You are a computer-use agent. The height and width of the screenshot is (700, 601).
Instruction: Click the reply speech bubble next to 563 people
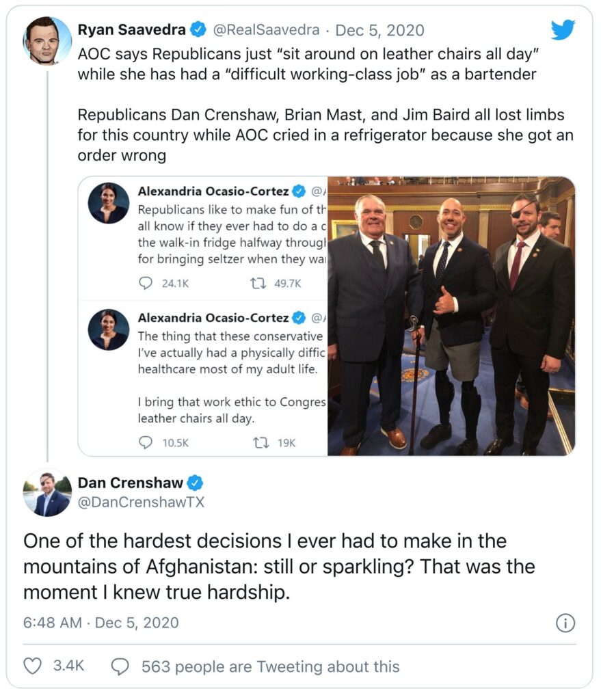[120, 666]
